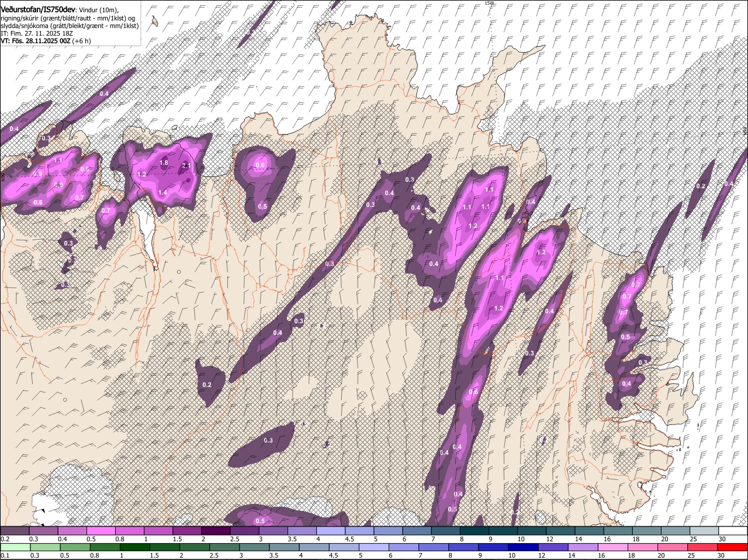Screen dimensions: 748x560
Task: Click the pale mint 0.1–0.3 green legend swatch
Action: (x=15, y=548)
